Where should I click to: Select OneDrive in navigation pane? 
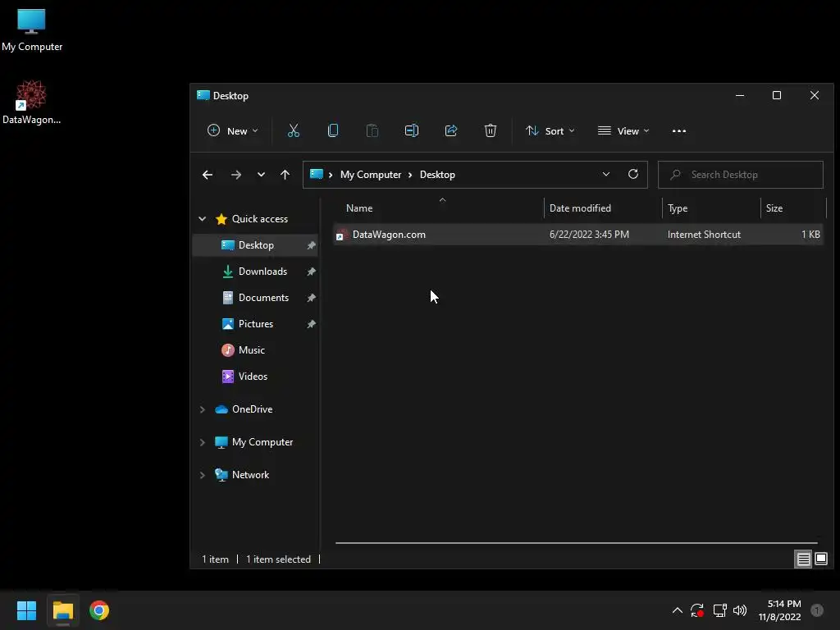pos(252,409)
